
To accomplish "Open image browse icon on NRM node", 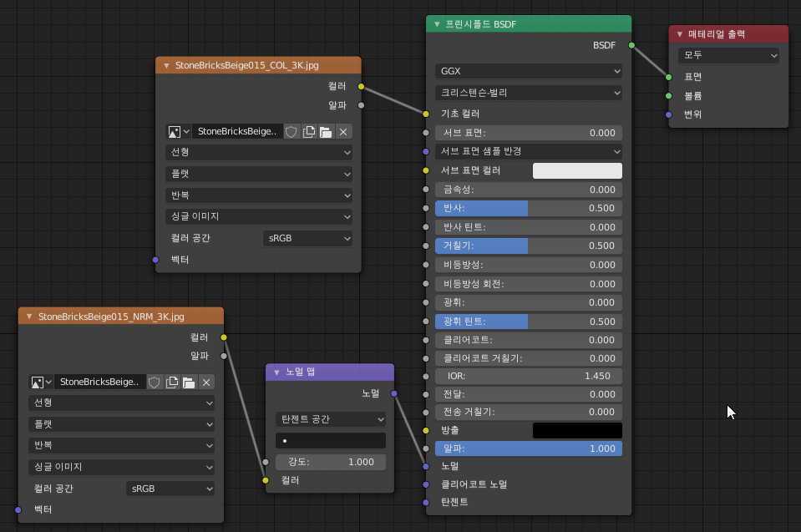I will click(41, 382).
